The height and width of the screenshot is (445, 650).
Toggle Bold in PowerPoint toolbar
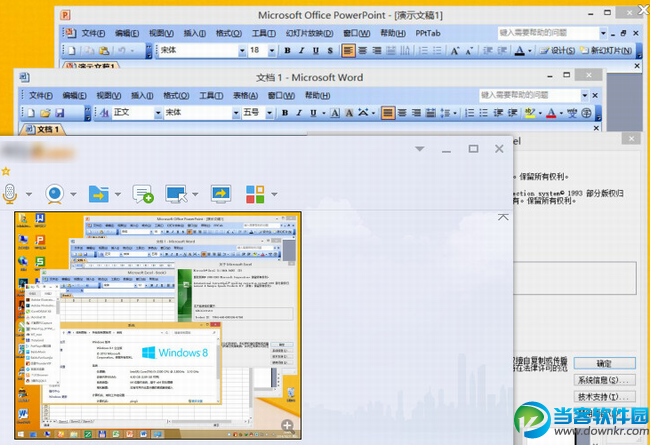coord(287,51)
